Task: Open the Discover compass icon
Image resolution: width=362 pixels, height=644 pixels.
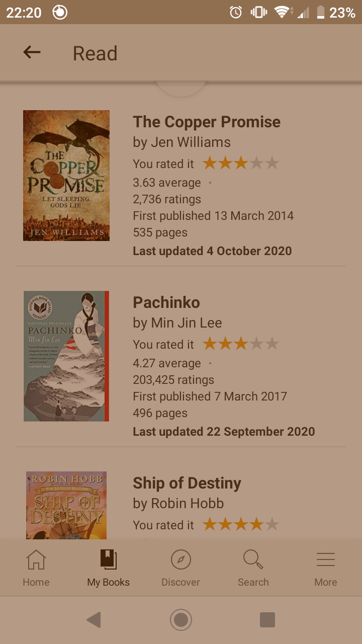Action: [181, 559]
